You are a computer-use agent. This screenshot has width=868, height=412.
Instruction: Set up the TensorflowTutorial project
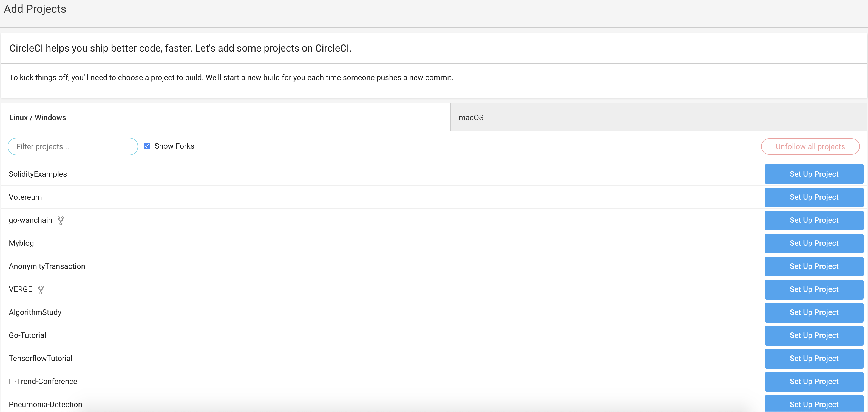click(x=814, y=359)
